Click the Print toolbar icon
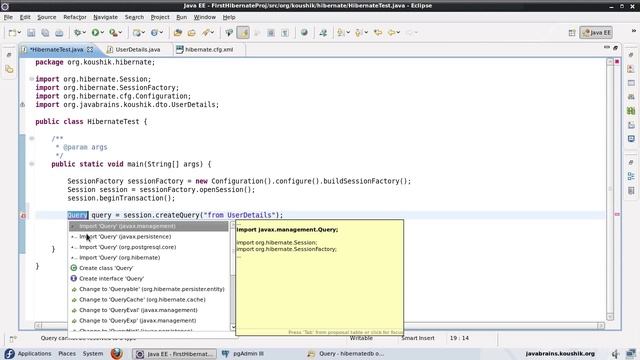The height and width of the screenshot is (360, 640). [x=59, y=33]
